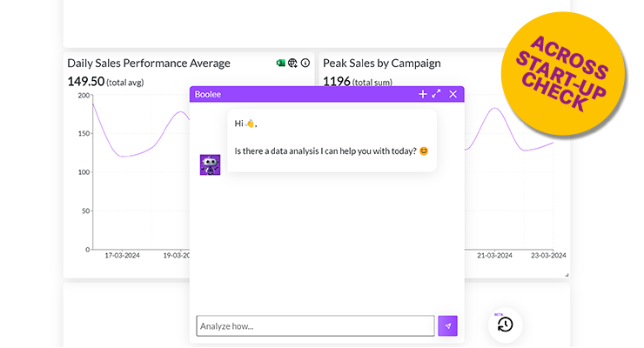Viewport: 644px width, 348px height.
Task: Expand the Boolee chat window
Action: coord(437,94)
